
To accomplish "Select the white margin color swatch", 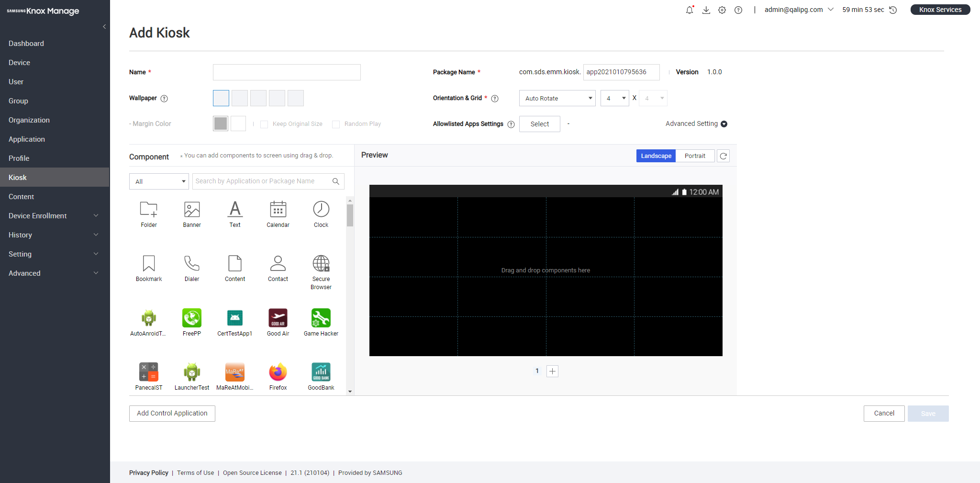I will tap(238, 124).
